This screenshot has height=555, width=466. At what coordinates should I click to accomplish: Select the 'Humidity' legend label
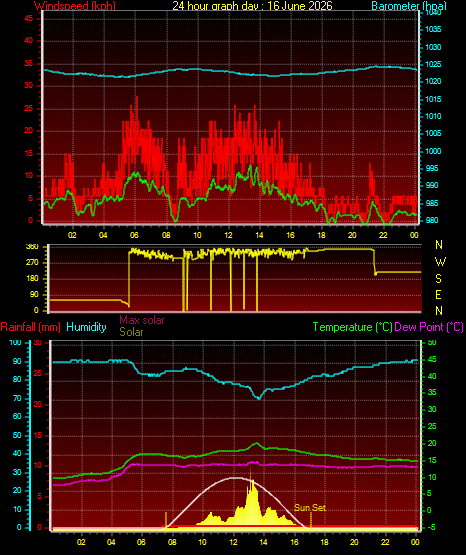click(86, 327)
